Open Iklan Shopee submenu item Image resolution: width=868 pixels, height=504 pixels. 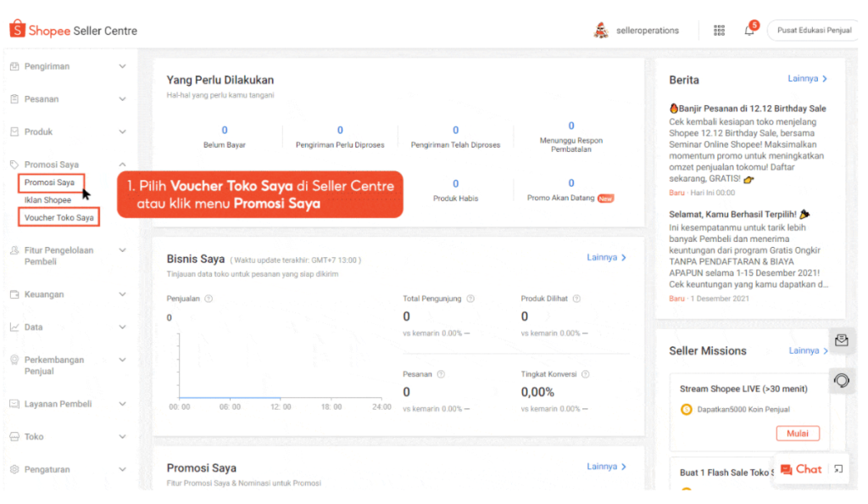(47, 200)
